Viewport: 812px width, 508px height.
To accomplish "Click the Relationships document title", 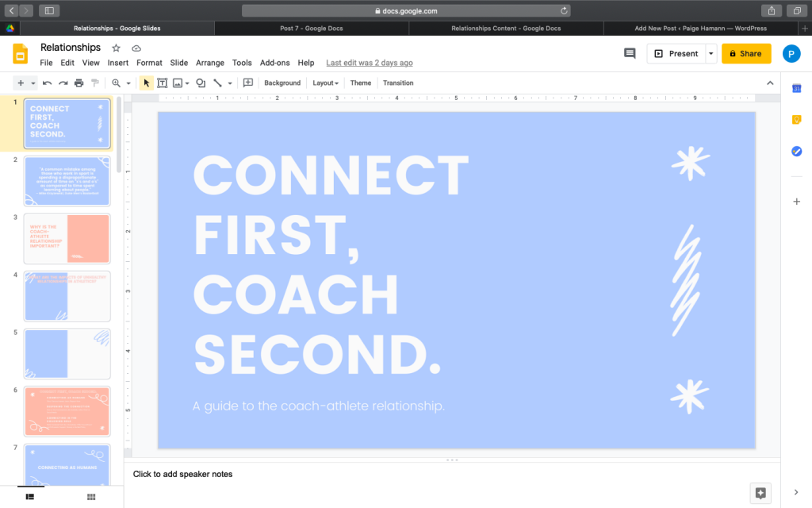I will pos(71,47).
